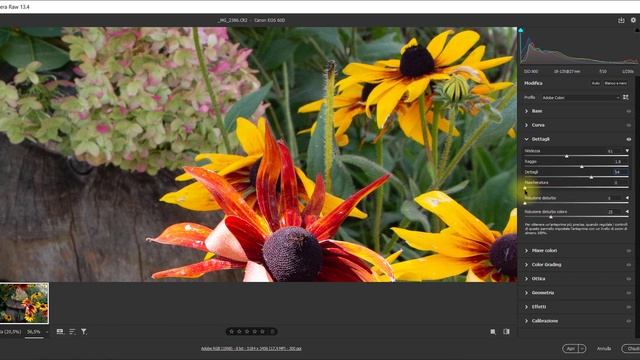Toggle the before/after view icon

506,332
